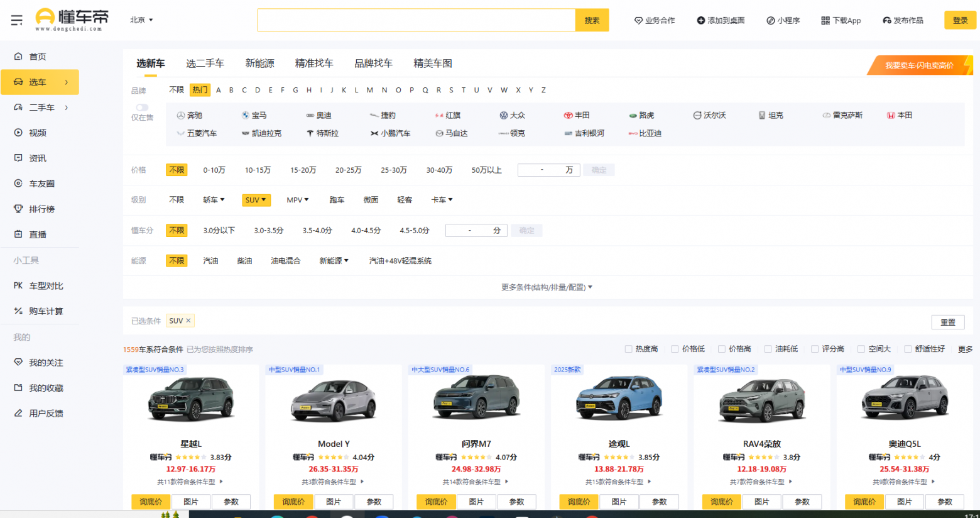Check the 价格低 sort checkbox
Image resolution: width=980 pixels, height=518 pixels.
[x=675, y=349]
